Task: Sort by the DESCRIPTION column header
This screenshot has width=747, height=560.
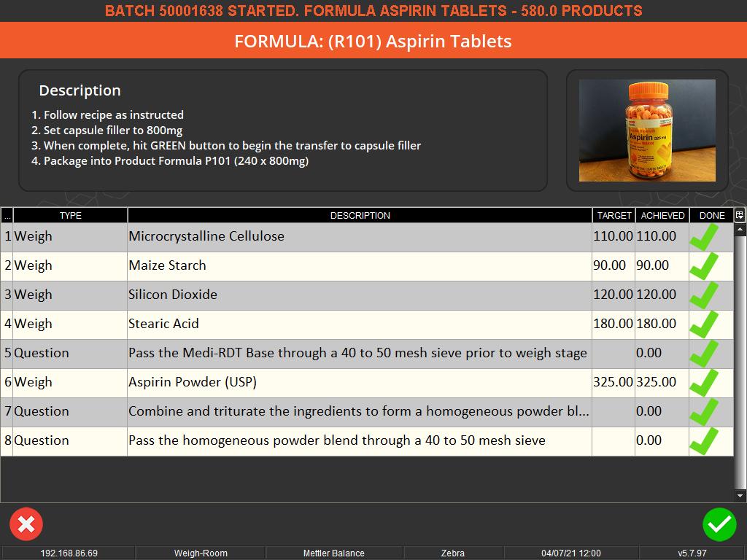Action: pyautogui.click(x=360, y=215)
